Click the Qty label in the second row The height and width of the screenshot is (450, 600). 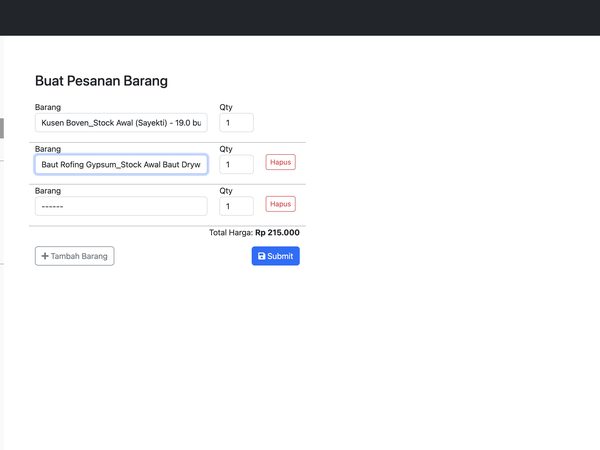point(226,149)
